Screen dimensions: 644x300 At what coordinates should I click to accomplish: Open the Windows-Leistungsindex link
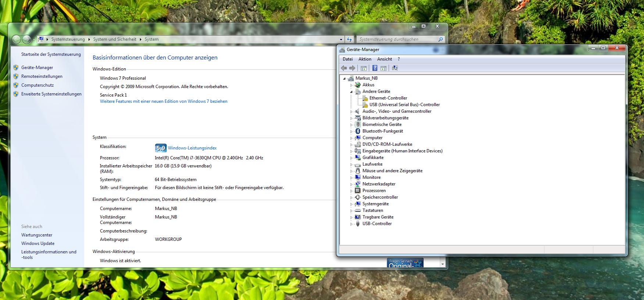[x=192, y=148]
